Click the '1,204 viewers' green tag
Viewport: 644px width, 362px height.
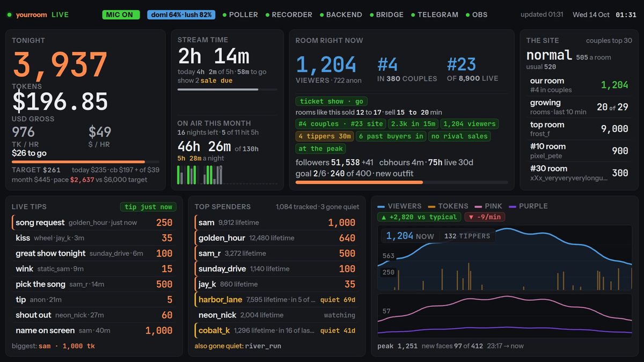470,124
